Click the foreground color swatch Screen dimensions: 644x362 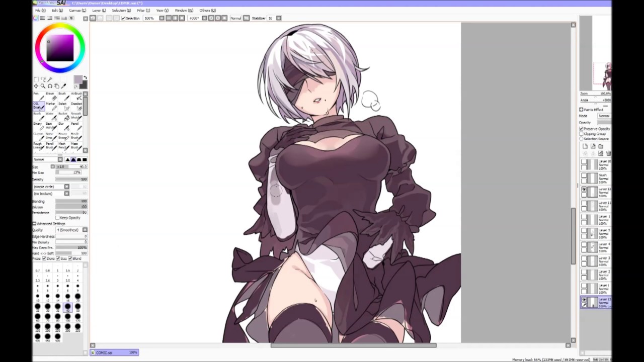click(x=77, y=80)
